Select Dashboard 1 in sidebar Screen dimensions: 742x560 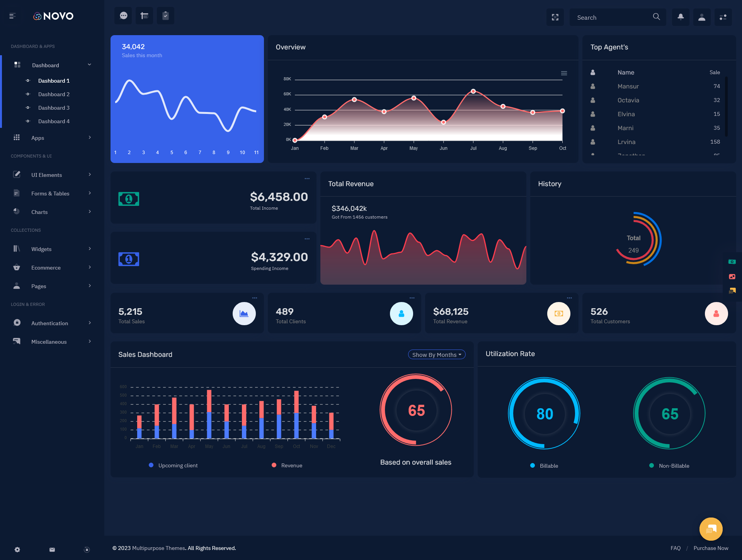pyautogui.click(x=54, y=81)
